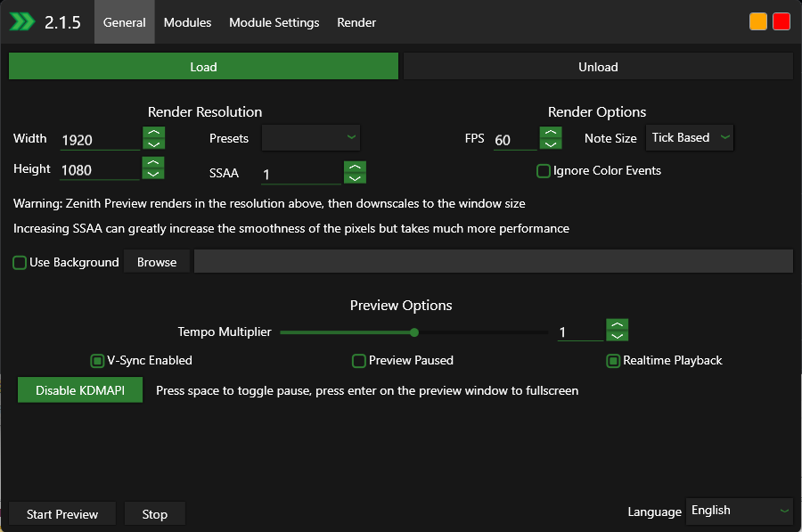
Task: Decrease Tempo Multiplier with down arrow
Action: pyautogui.click(x=618, y=336)
